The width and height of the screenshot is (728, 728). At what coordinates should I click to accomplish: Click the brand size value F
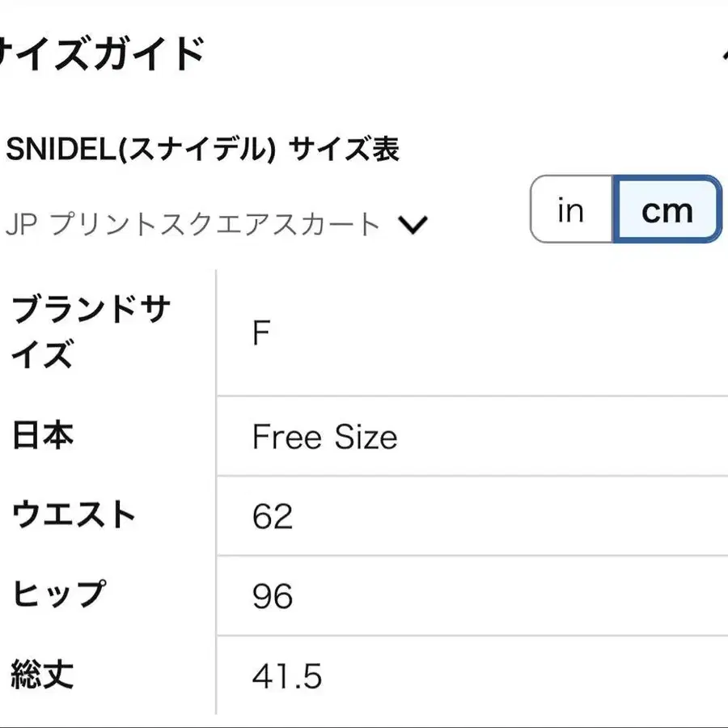261,333
